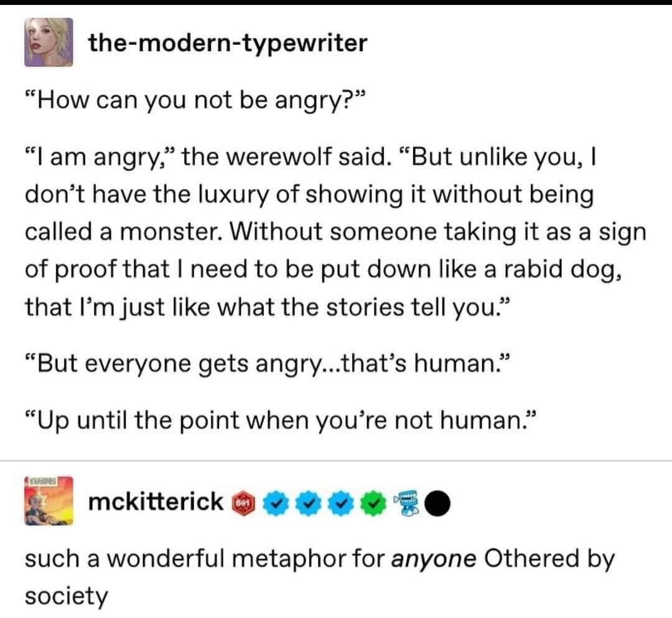Click the third blue checkmark badge
Image resolution: width=672 pixels, height=618 pixels.
[339, 502]
